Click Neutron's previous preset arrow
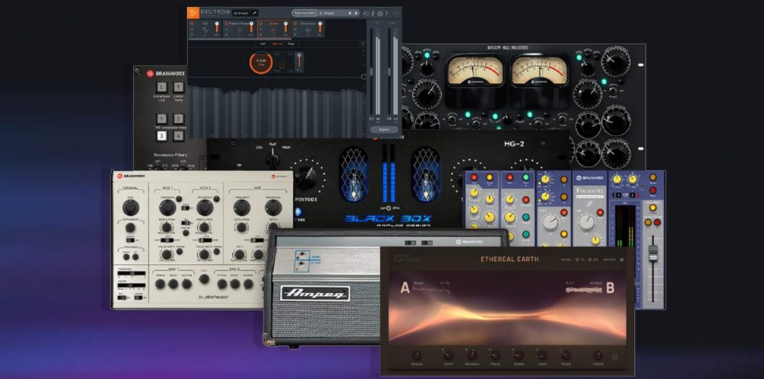Viewport: 764px width, 379px height. (351, 13)
